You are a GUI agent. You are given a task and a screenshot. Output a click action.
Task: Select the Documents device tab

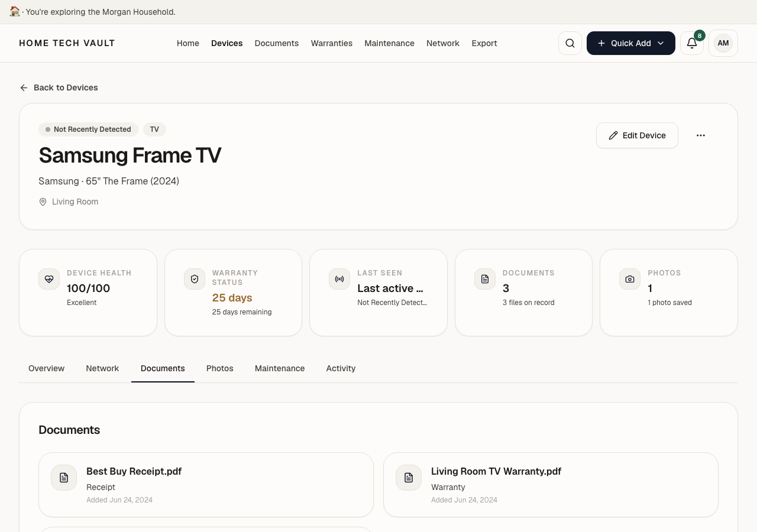[163, 368]
